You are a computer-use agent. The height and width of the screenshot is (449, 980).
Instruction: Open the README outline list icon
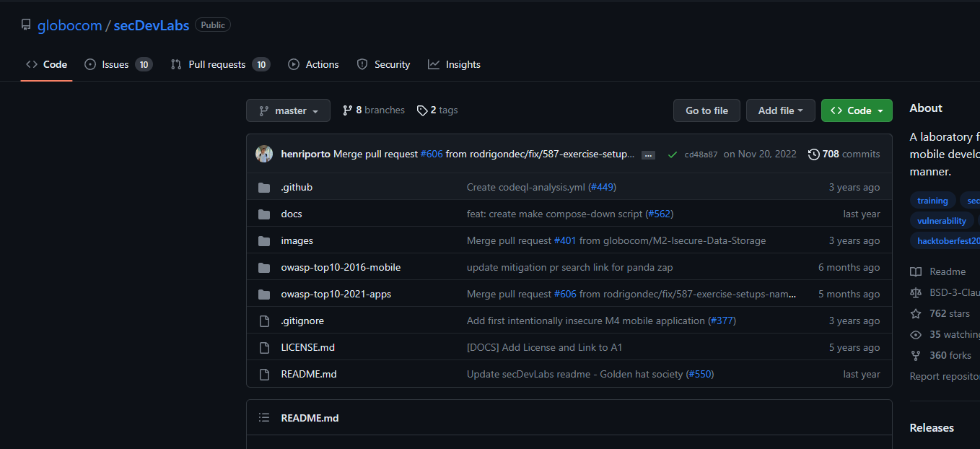pyautogui.click(x=264, y=417)
